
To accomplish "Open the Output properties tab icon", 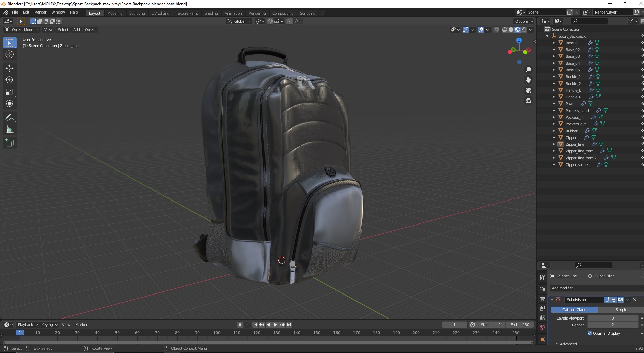I will 542,299.
